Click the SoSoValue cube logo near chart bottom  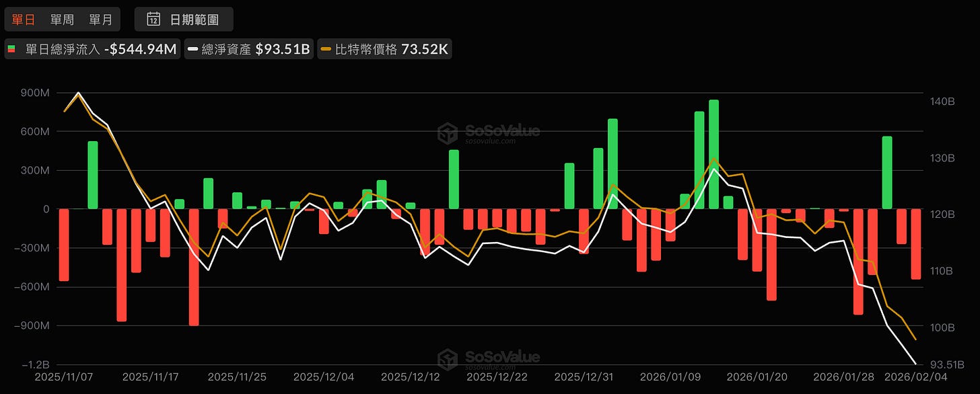pos(446,358)
